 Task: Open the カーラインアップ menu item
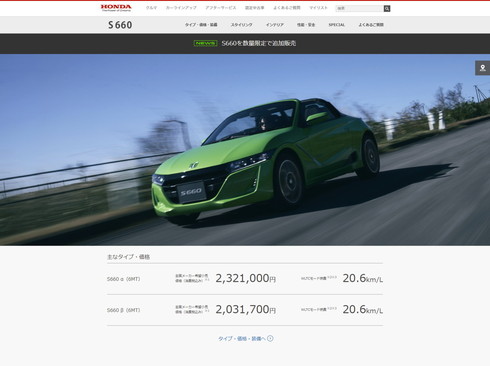pos(181,8)
